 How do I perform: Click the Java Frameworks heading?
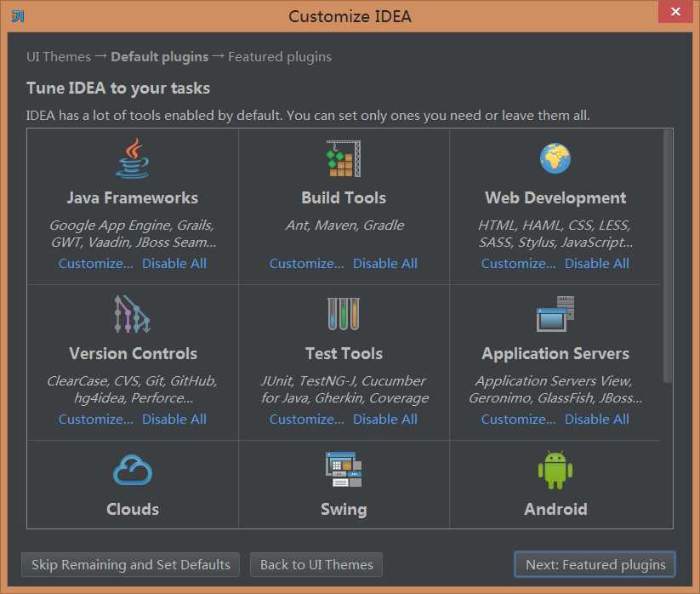coord(133,197)
